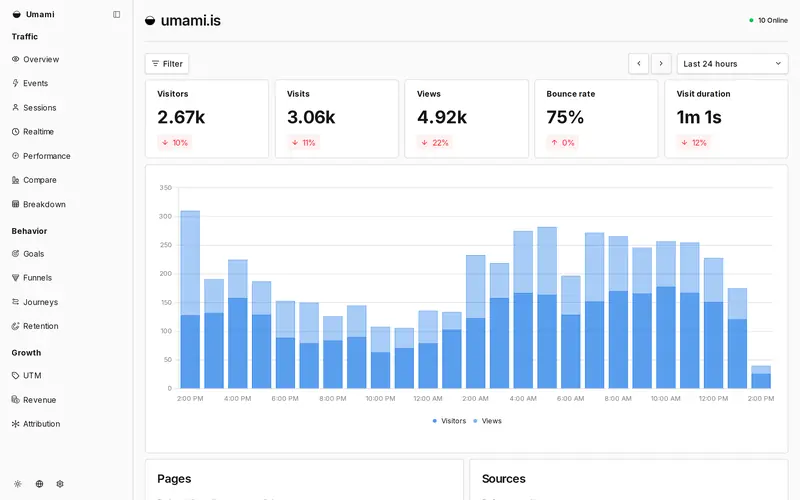Click the umami.is website favicon

click(150, 20)
